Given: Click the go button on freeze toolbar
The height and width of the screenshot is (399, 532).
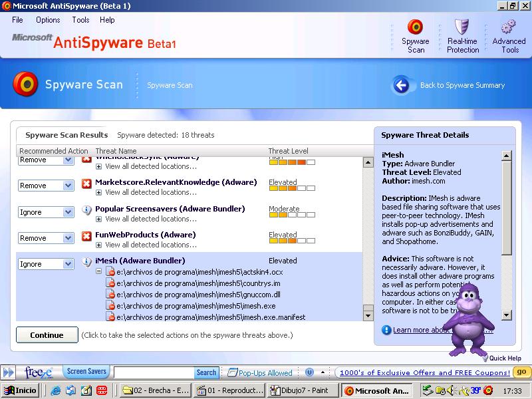Looking at the screenshot, I should click(521, 372).
